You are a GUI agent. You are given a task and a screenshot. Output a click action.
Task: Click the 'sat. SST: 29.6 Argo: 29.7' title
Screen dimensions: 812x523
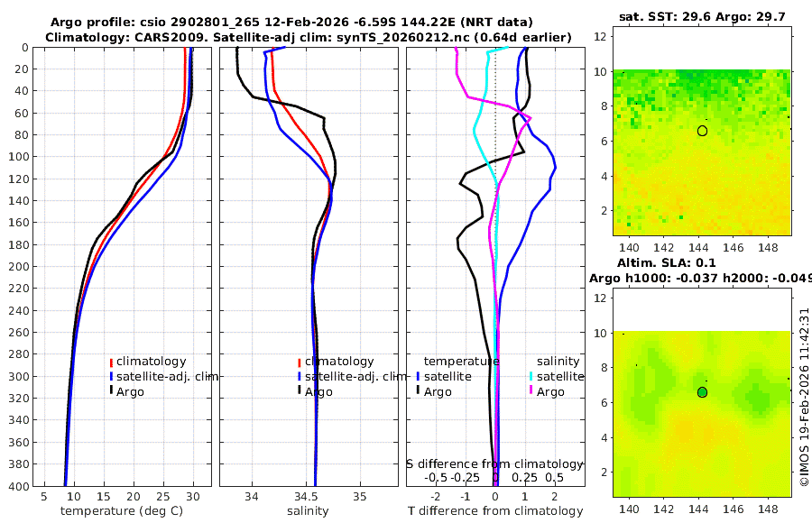click(x=702, y=16)
